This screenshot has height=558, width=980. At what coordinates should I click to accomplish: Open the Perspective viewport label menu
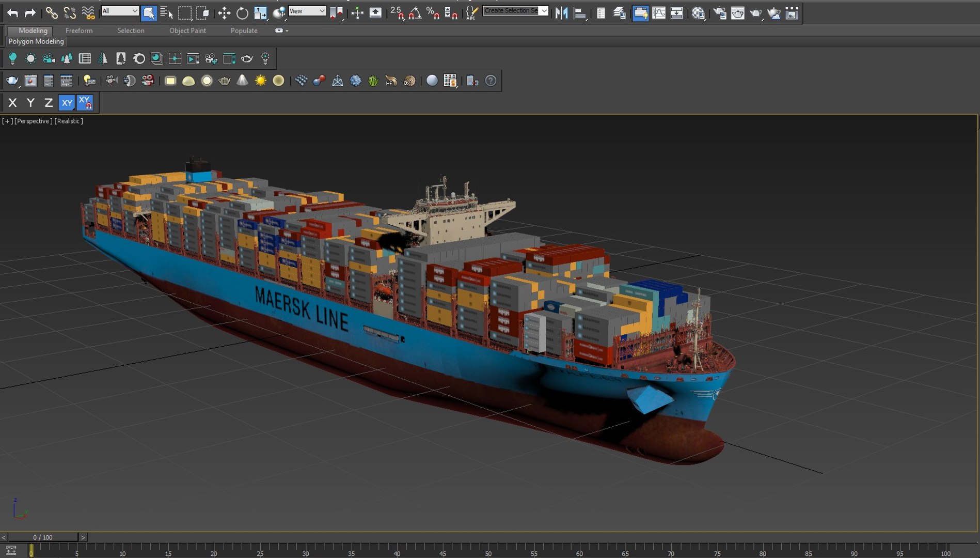pos(34,121)
